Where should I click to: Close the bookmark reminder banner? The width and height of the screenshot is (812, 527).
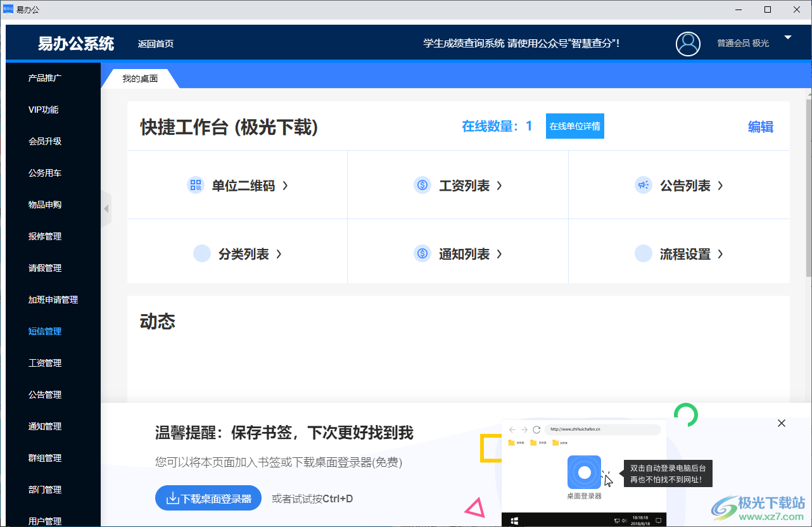782,423
